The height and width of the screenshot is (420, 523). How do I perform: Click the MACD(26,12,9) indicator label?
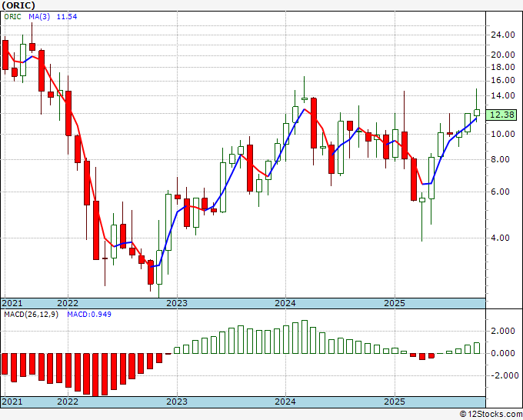click(31, 315)
